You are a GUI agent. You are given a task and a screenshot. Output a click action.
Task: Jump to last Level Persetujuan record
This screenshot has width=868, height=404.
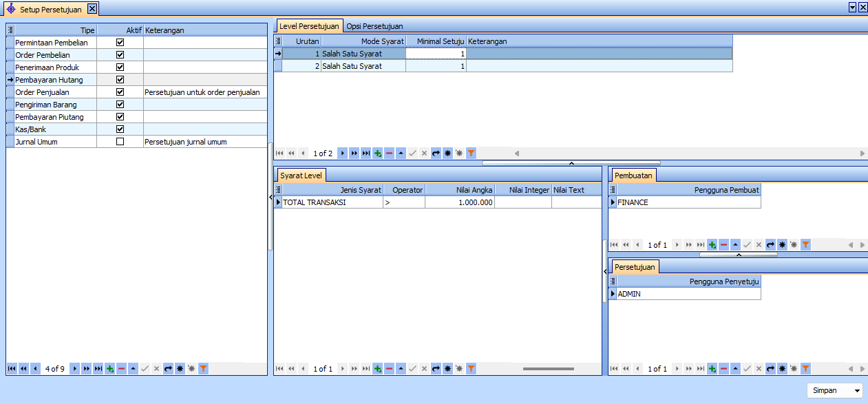[x=366, y=153]
